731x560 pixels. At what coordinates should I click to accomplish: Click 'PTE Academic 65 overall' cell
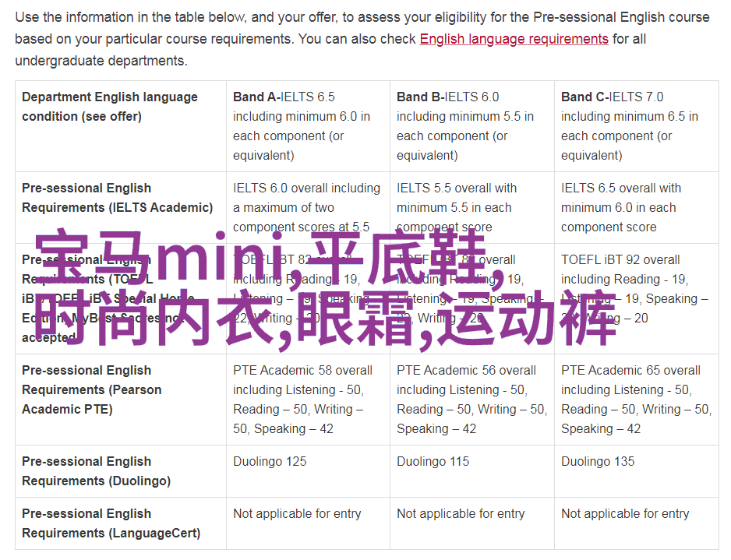pos(637,400)
